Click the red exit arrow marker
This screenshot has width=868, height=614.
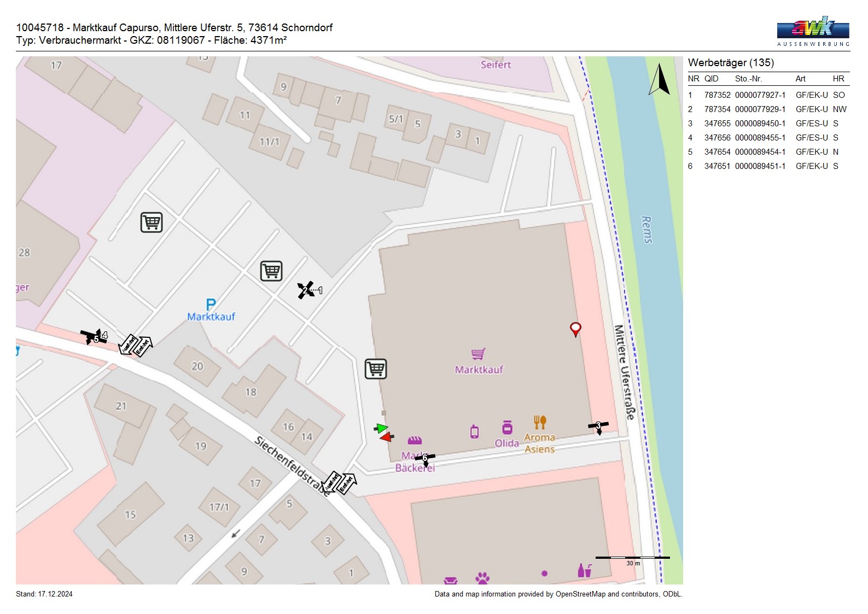(x=387, y=437)
